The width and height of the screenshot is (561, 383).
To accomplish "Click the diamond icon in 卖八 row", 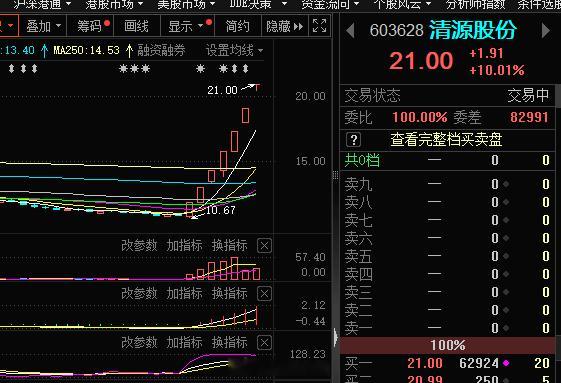I will (506, 202).
